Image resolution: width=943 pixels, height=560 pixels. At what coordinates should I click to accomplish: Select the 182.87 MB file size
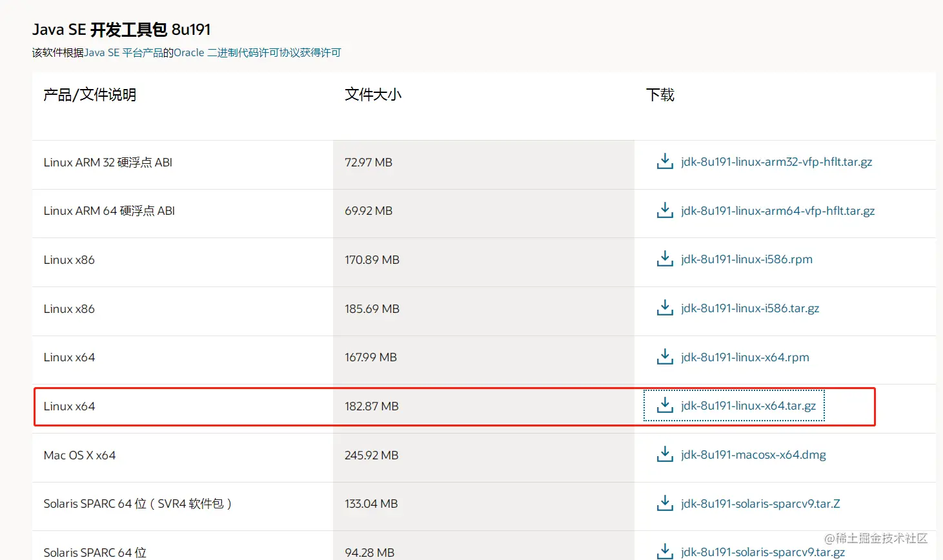(372, 406)
